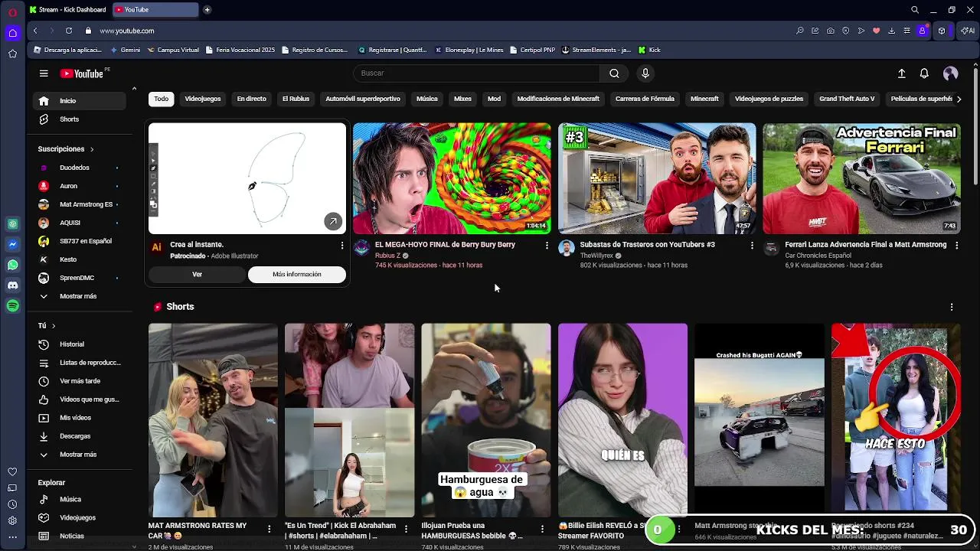Open the extensions cube icon
Image resolution: width=980 pixels, height=551 pixels.
click(942, 31)
